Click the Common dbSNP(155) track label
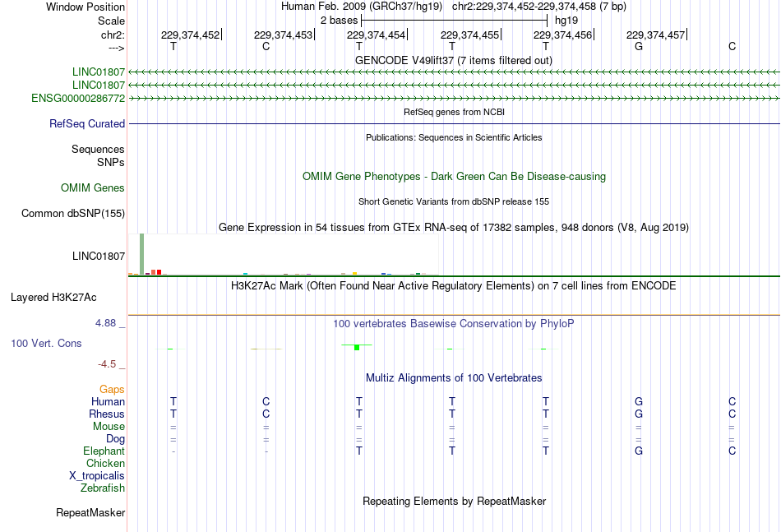This screenshot has width=781, height=532. pyautogui.click(x=72, y=213)
